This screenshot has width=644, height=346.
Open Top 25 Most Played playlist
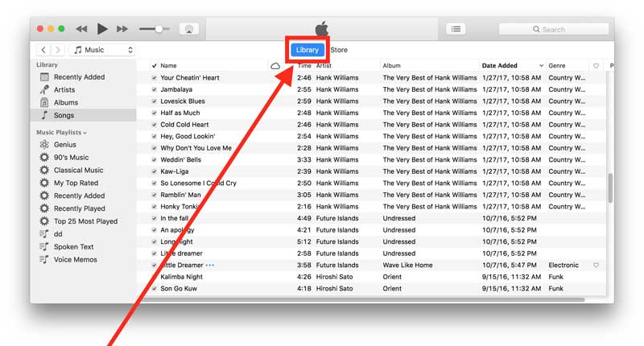[x=85, y=221]
